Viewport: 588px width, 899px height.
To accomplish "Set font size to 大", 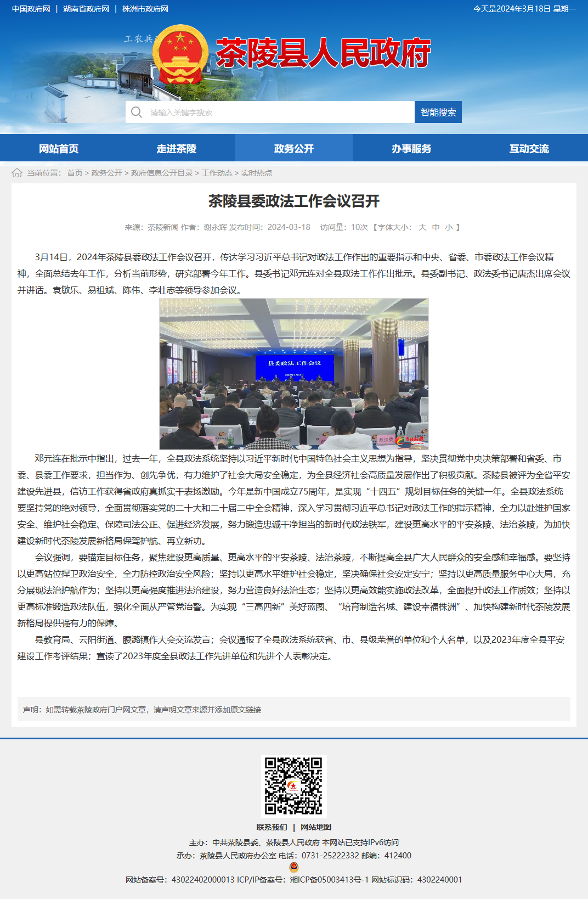I will 422,227.
